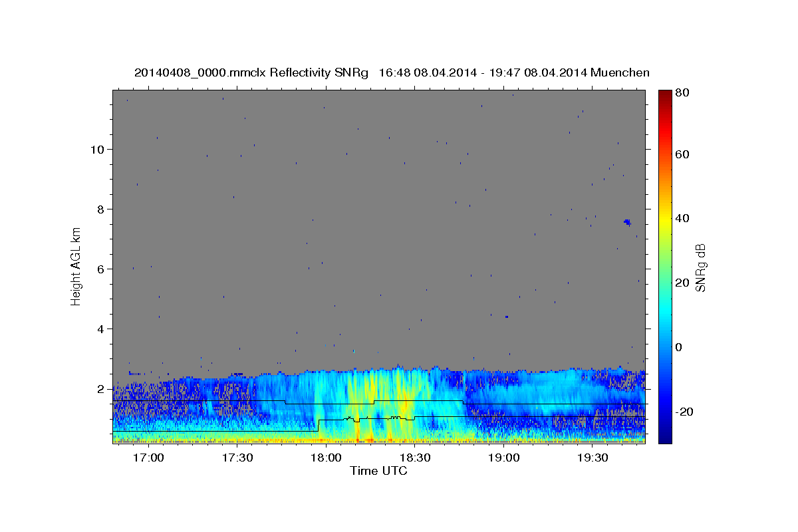Click the colorbar value 0
798x532 pixels.
point(679,347)
